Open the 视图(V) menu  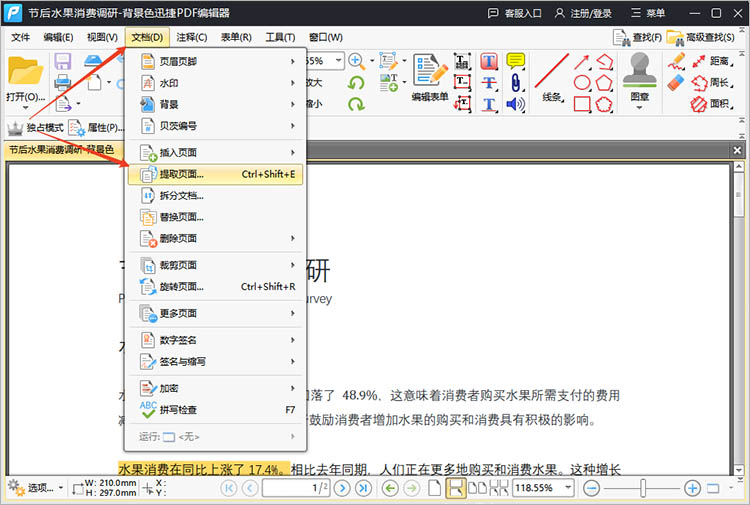pos(102,37)
